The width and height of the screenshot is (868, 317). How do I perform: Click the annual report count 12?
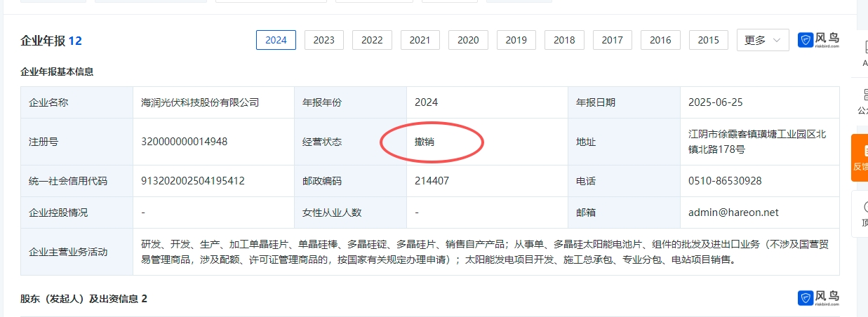75,41
